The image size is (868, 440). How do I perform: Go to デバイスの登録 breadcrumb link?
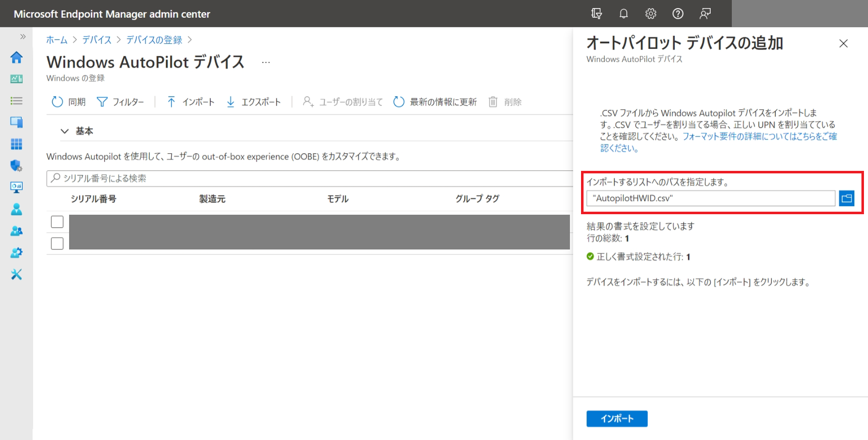coord(154,40)
